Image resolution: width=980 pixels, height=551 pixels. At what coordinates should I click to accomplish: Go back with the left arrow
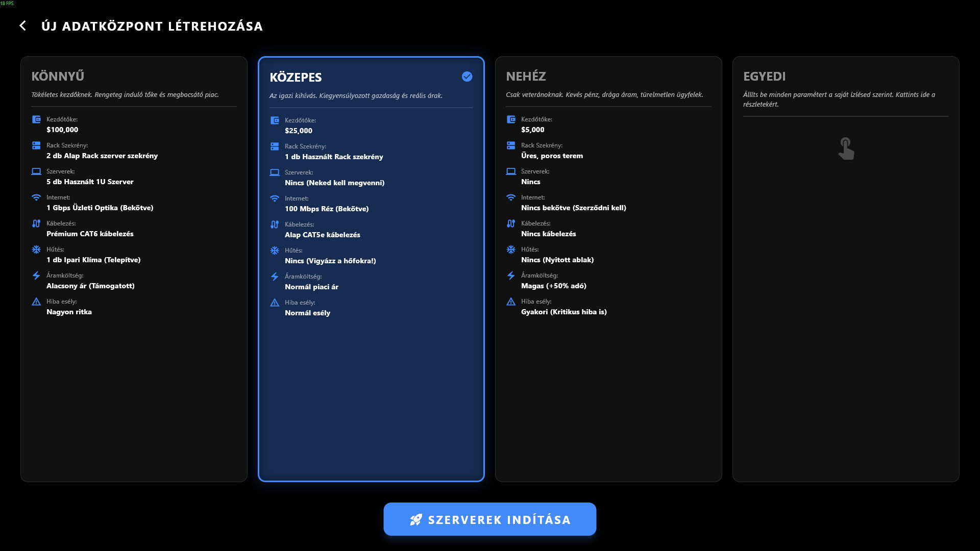[x=22, y=26]
